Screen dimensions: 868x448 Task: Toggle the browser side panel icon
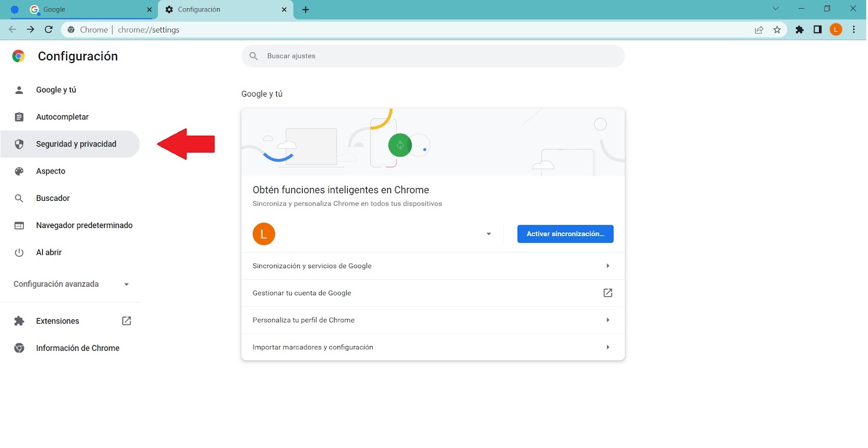point(818,29)
